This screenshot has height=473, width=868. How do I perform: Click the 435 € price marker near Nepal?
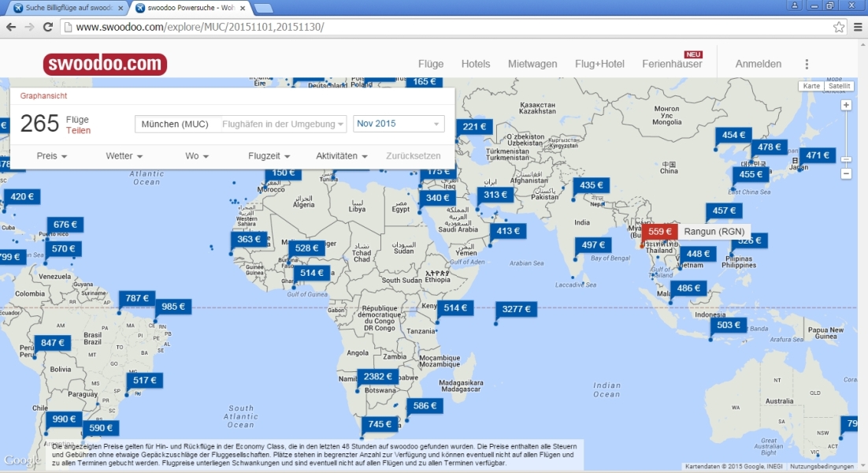(x=592, y=185)
